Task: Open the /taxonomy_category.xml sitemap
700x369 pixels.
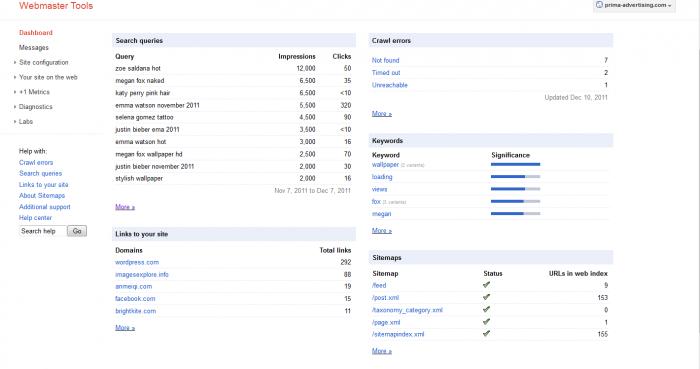Action: [408, 310]
